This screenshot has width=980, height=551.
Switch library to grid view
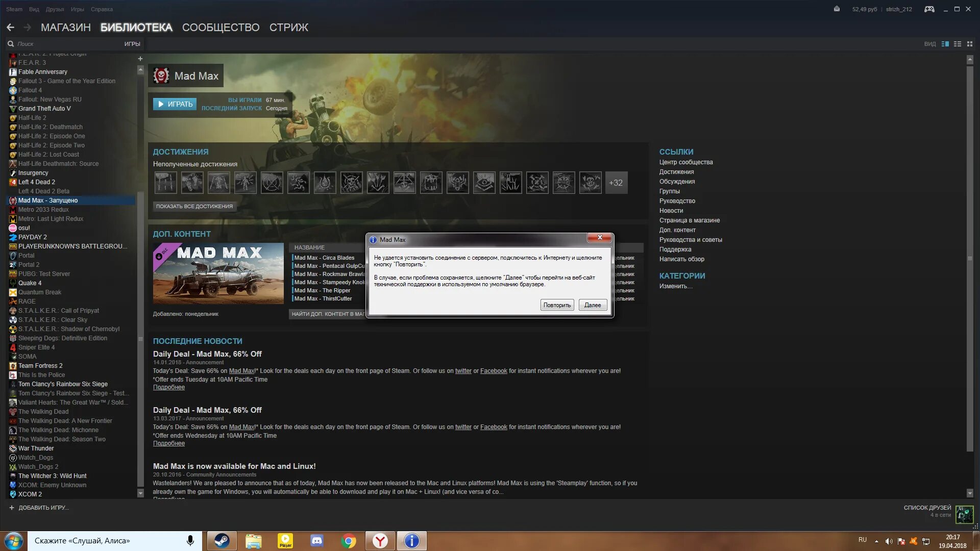(970, 44)
